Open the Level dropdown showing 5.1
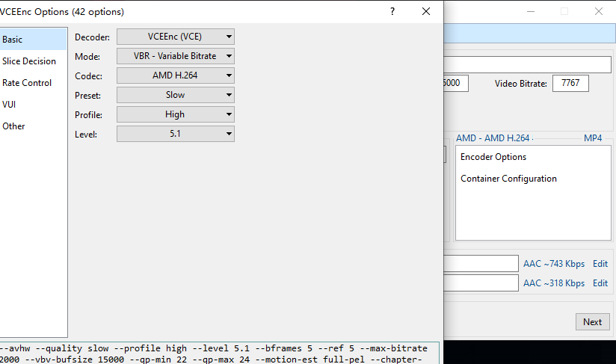This screenshot has height=364, width=616. tap(175, 134)
